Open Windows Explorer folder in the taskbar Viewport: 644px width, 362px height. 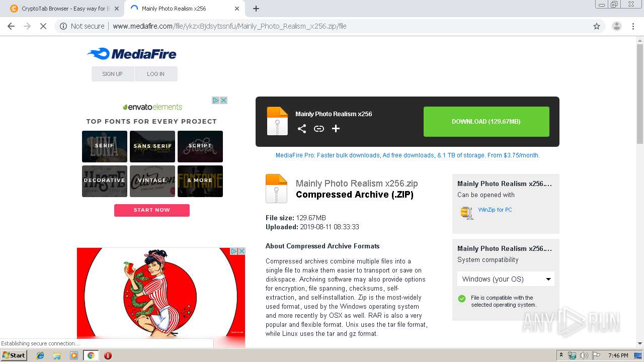(x=57, y=355)
